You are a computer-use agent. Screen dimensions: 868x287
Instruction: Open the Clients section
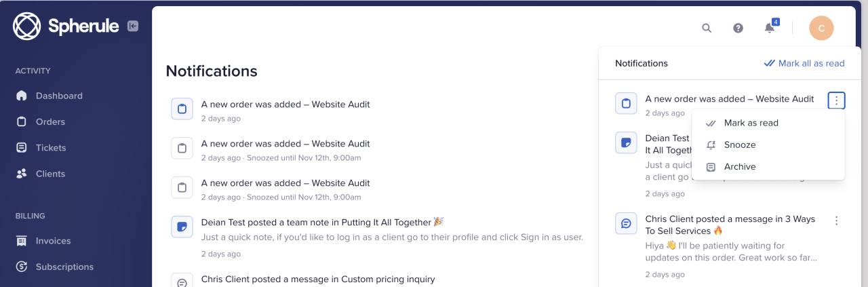pos(50,174)
